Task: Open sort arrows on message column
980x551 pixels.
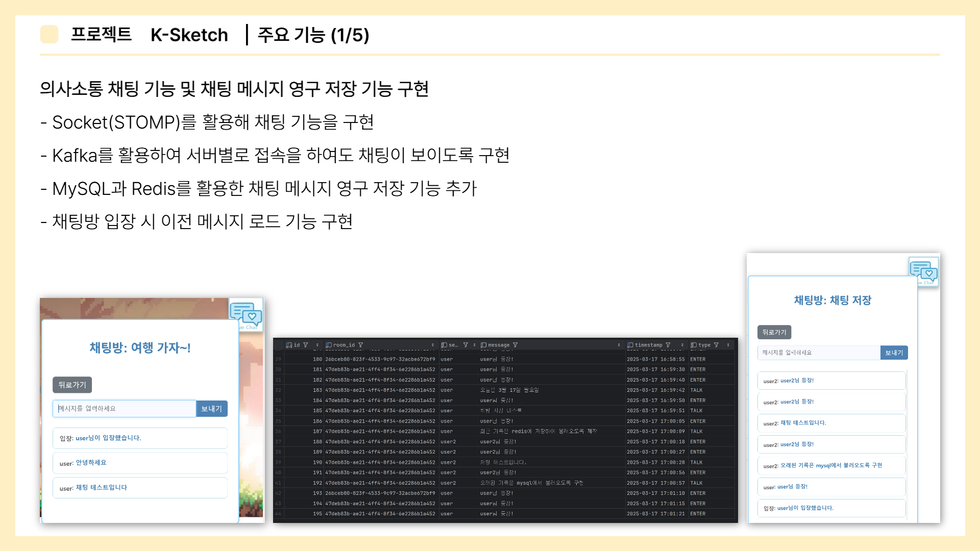Action: coord(619,345)
